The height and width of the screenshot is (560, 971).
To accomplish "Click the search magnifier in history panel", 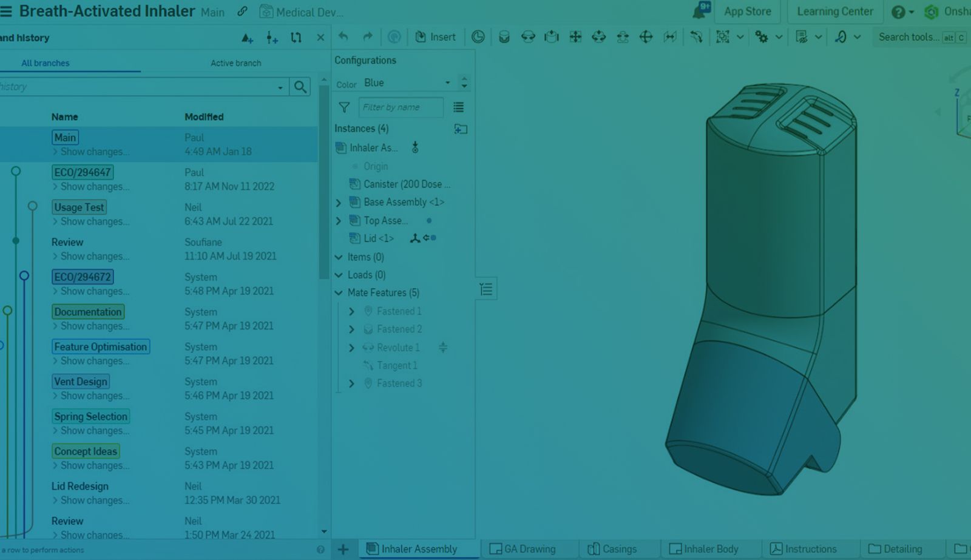I will [x=300, y=87].
